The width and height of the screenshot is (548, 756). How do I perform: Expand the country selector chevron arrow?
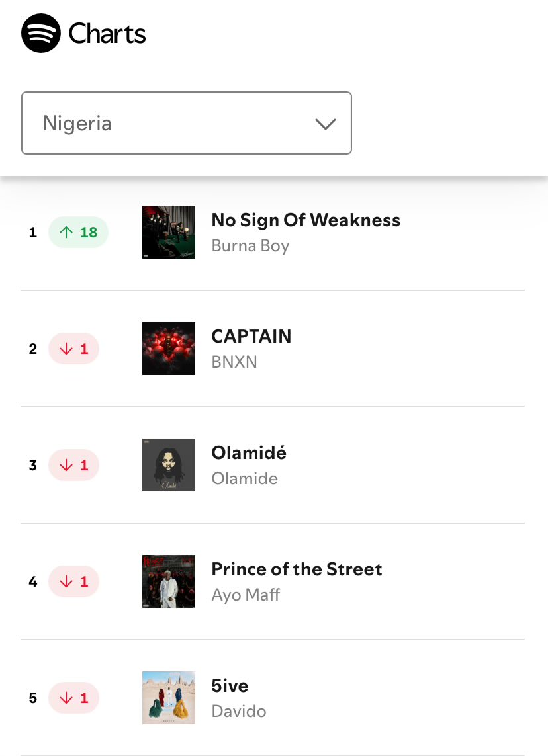326,124
